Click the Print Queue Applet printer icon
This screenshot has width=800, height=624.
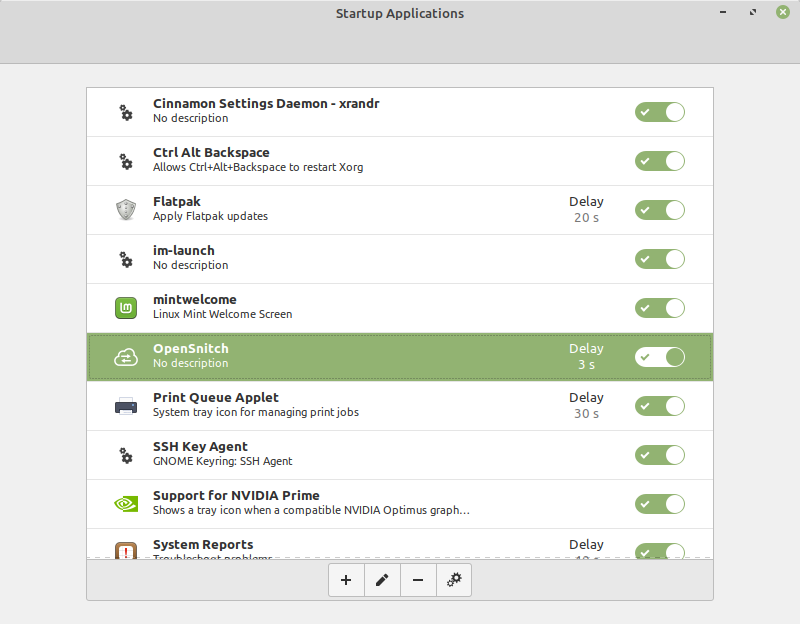125,406
